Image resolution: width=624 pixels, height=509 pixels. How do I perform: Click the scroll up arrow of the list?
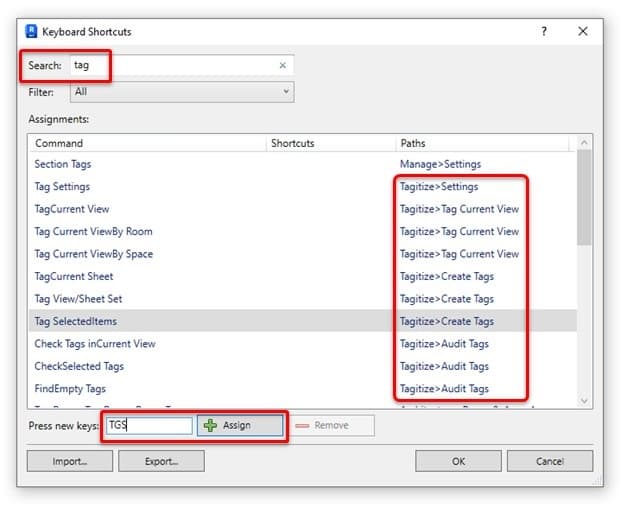(x=584, y=142)
